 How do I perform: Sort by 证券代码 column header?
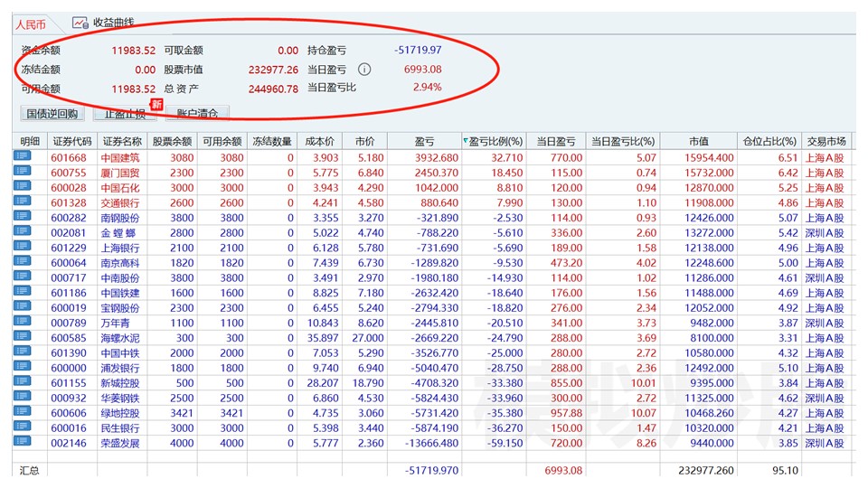(72, 142)
